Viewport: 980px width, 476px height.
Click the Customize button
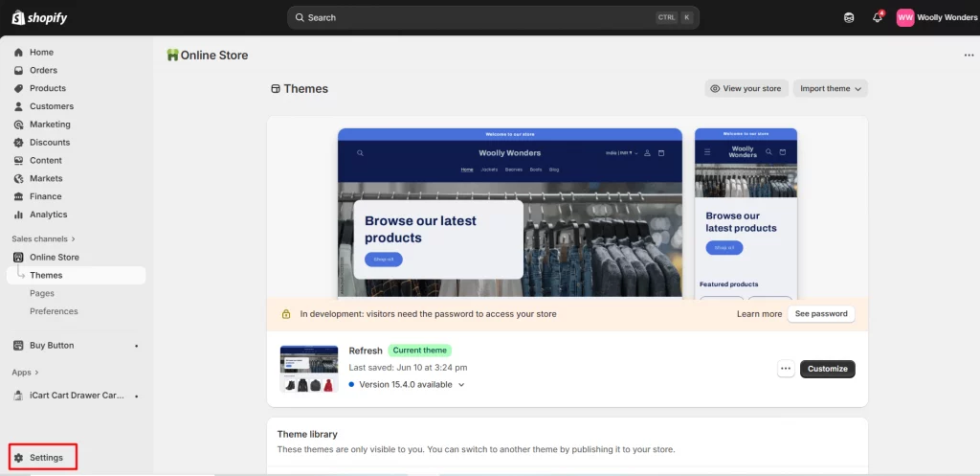pyautogui.click(x=828, y=369)
